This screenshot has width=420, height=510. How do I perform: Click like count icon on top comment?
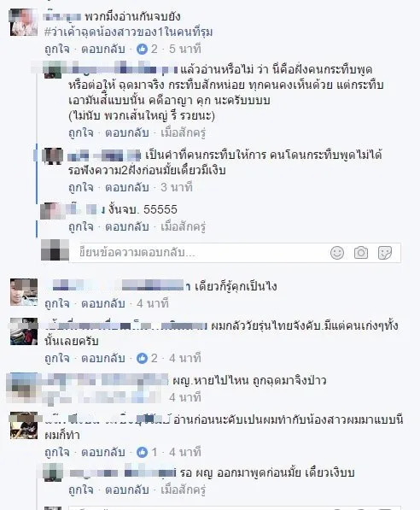coord(142,49)
